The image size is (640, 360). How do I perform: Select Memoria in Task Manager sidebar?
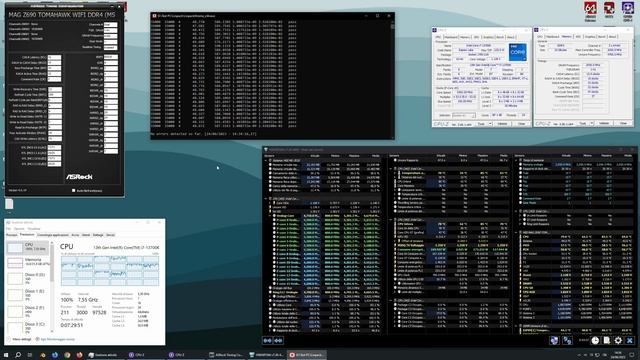click(x=28, y=262)
